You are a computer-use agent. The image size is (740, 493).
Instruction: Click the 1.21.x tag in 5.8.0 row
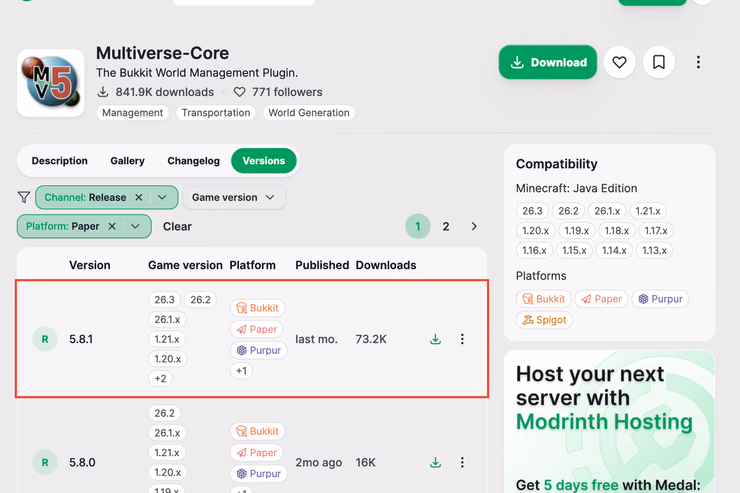click(167, 452)
